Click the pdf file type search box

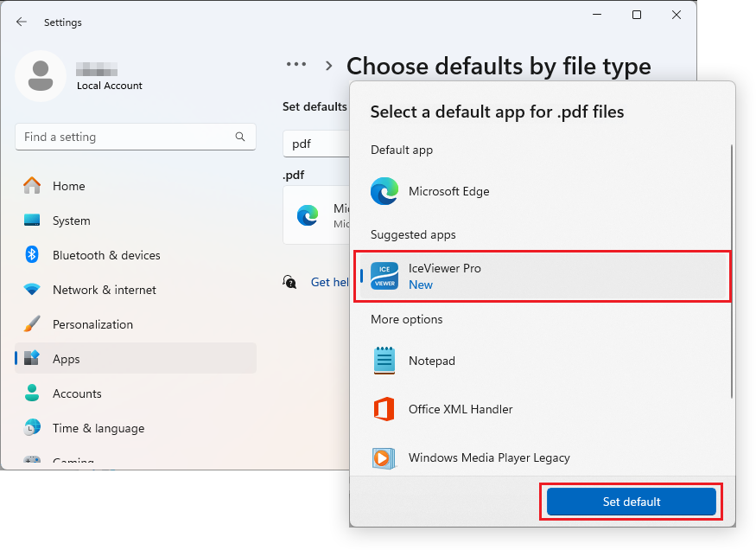(x=316, y=144)
